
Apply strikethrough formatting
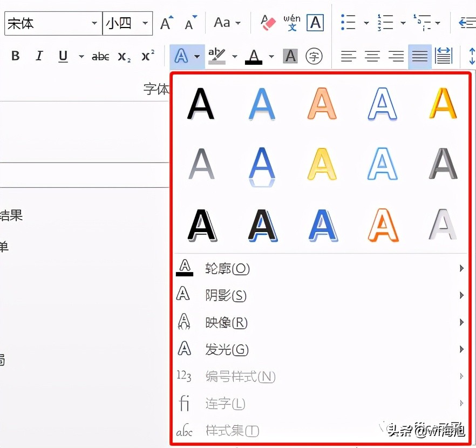[x=100, y=56]
